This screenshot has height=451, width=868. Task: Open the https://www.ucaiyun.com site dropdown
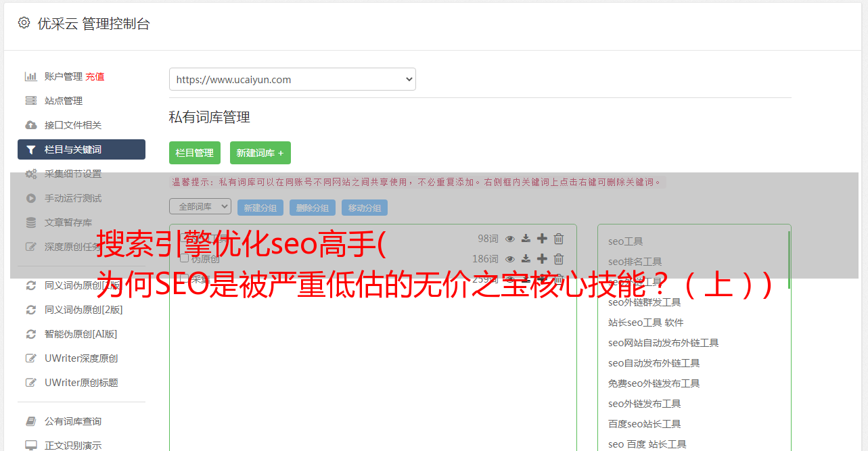click(292, 79)
